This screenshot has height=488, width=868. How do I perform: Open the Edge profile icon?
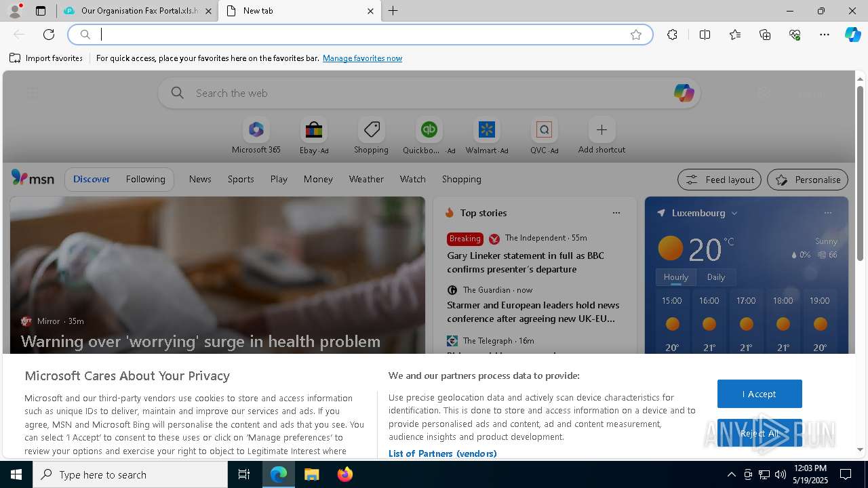[14, 11]
